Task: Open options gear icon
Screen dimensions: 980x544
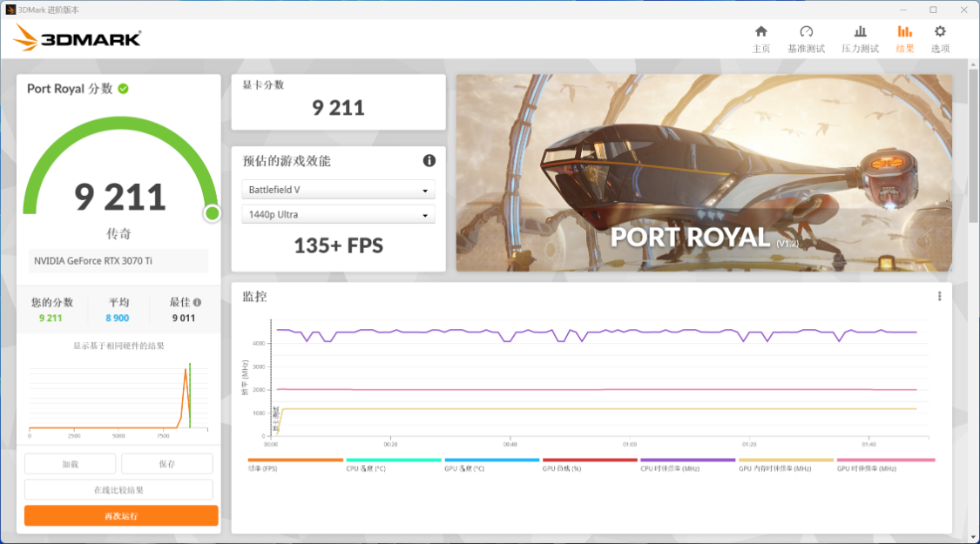Action: point(940,32)
